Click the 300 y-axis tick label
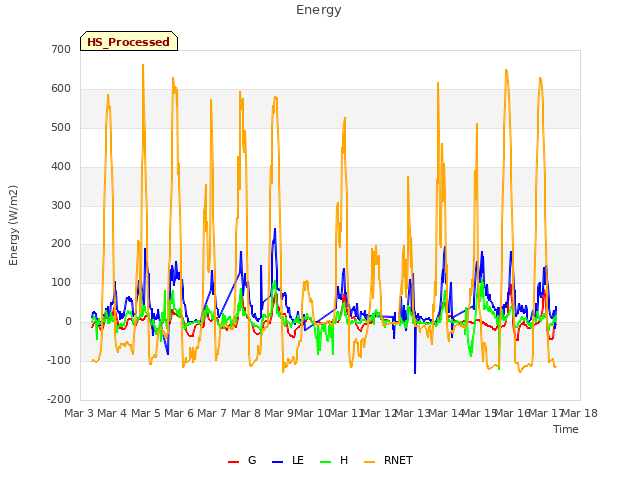This screenshot has height=480, width=640. click(61, 205)
